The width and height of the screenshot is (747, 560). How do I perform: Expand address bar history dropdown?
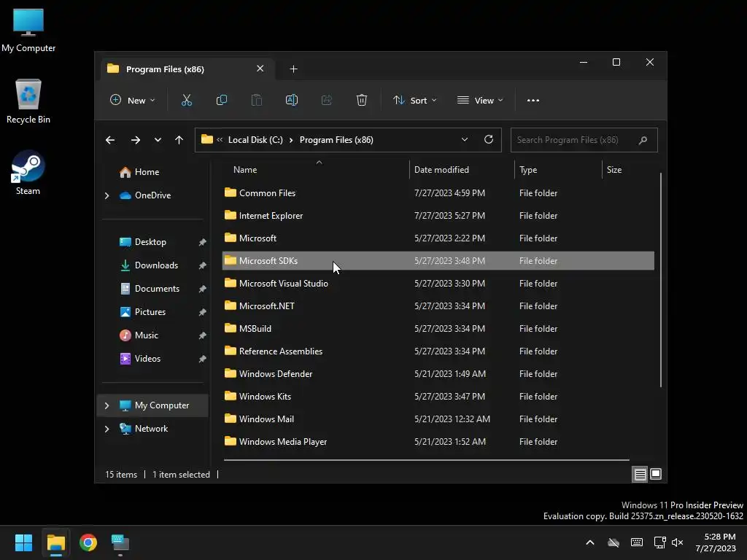(465, 139)
